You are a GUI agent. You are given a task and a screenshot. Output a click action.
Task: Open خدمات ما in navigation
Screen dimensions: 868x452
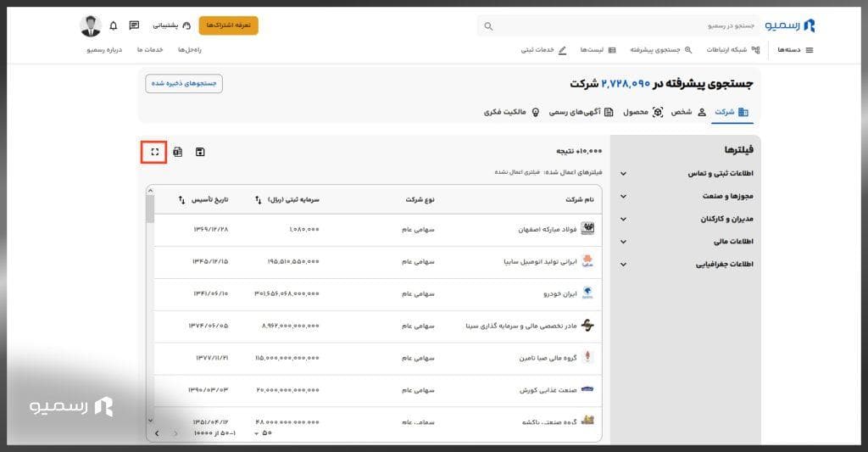tap(150, 50)
